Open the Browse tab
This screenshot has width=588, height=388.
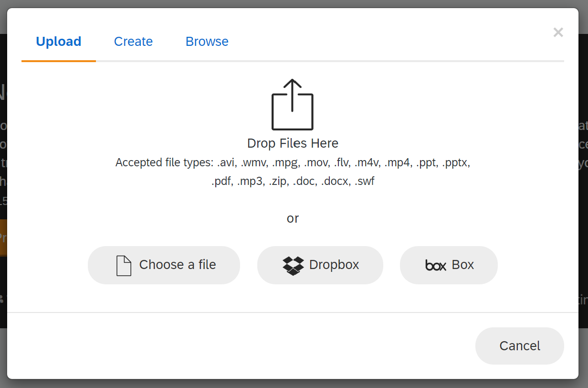[207, 42]
